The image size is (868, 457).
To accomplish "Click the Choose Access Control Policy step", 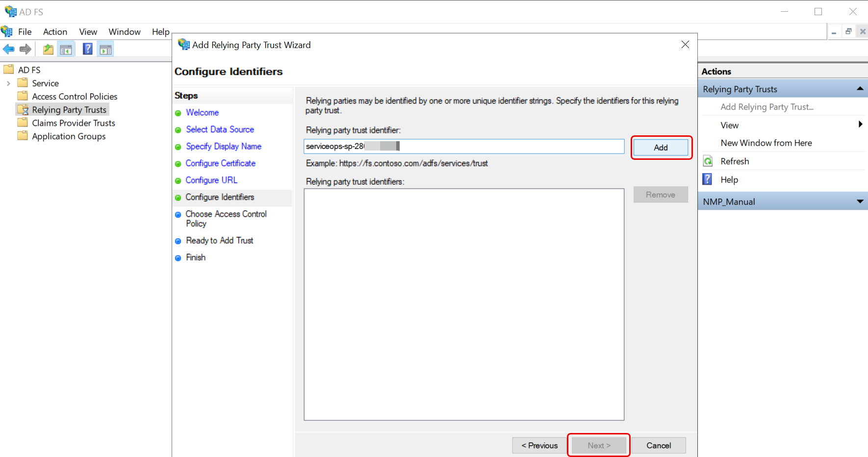I will [226, 219].
